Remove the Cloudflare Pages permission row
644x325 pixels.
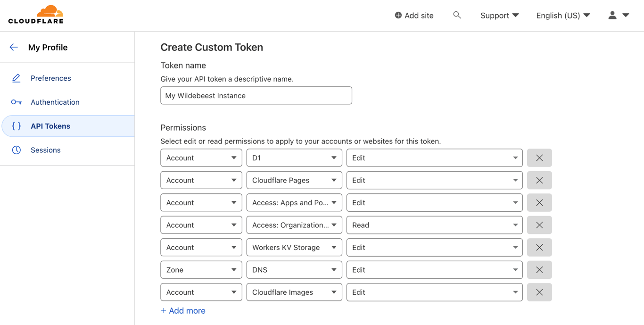539,180
